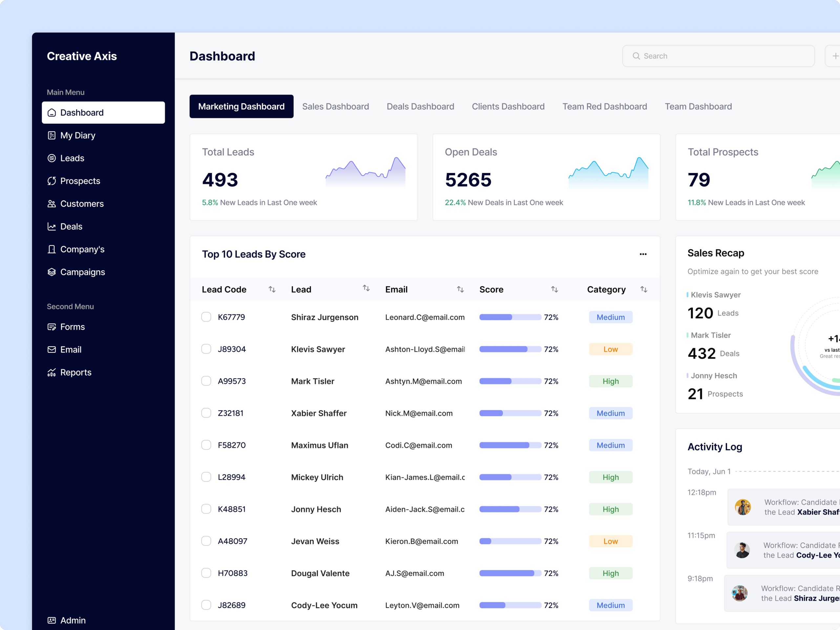Open the Top 10 Leads options menu
This screenshot has width=840, height=630.
tap(643, 254)
